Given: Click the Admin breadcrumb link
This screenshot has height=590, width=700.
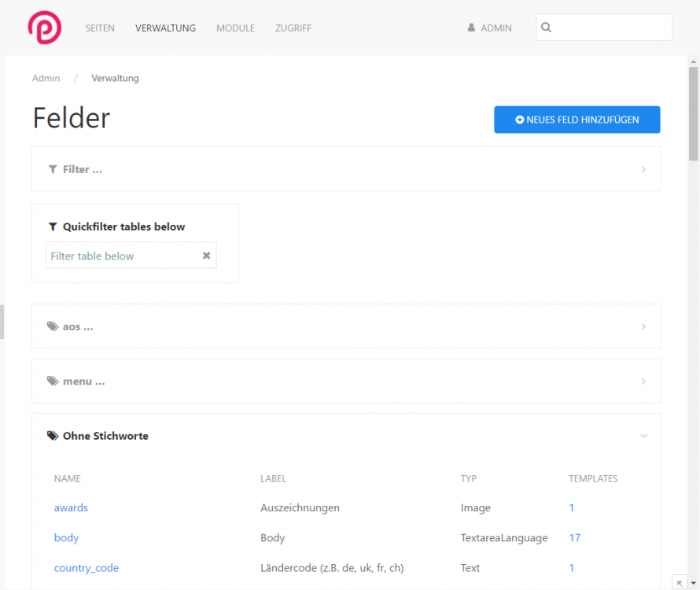Looking at the screenshot, I should coord(46,78).
